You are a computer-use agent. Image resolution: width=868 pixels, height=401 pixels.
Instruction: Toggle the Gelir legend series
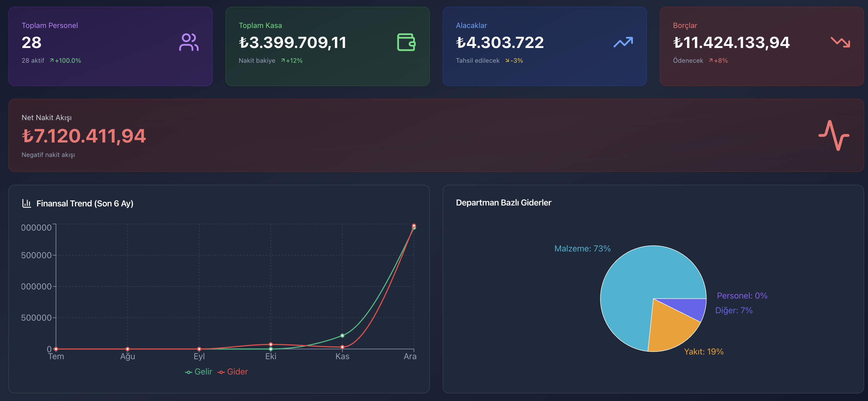[x=199, y=372]
